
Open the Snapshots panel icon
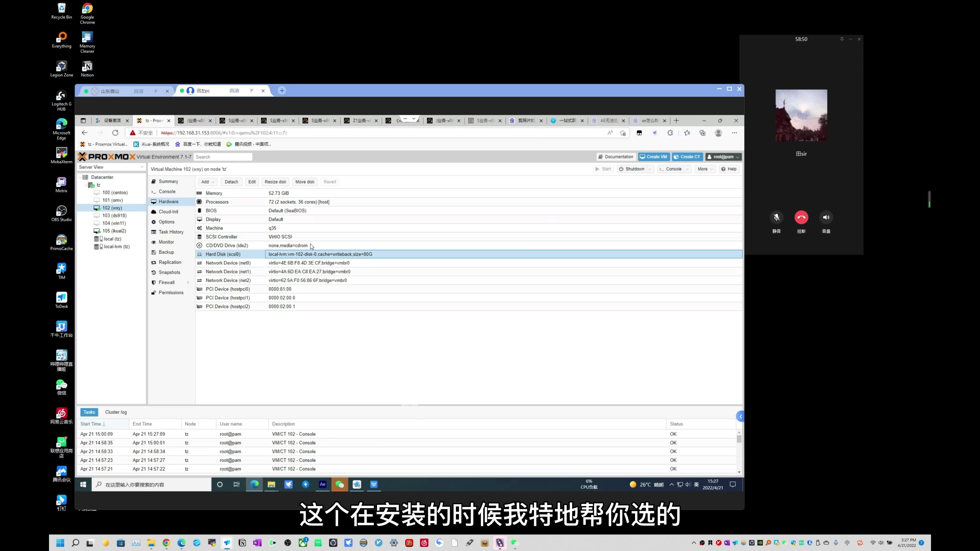(154, 272)
